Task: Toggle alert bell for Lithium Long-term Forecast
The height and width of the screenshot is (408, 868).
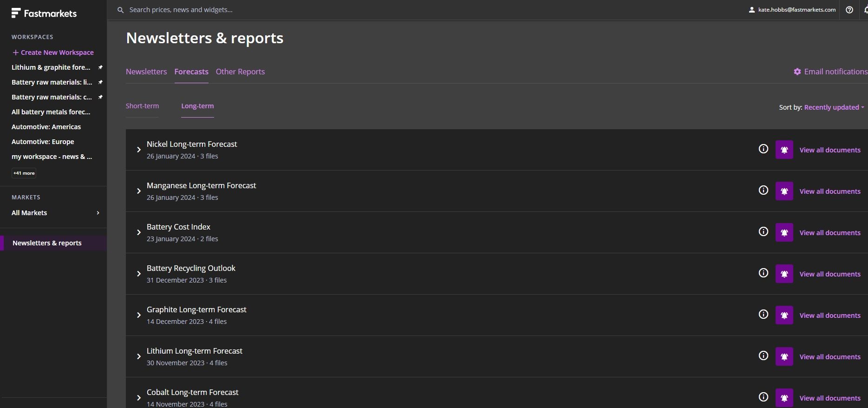Action: [784, 357]
